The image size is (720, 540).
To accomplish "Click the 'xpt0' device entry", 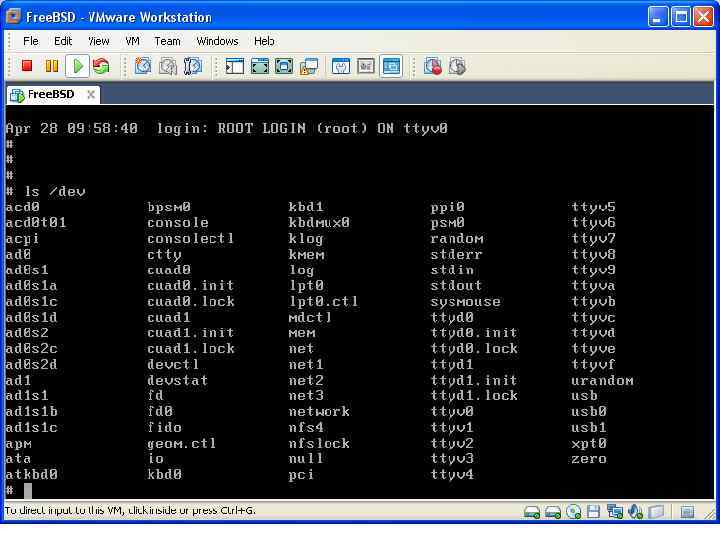I will click(x=589, y=444).
